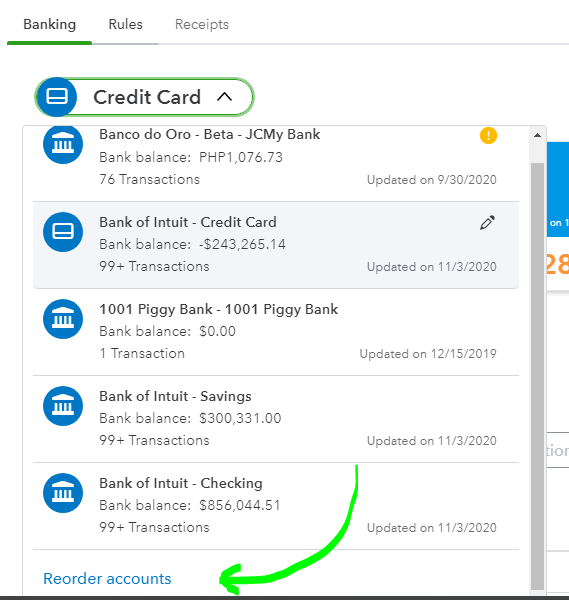Select Bank of Intuit - Checking account

[x=276, y=505]
